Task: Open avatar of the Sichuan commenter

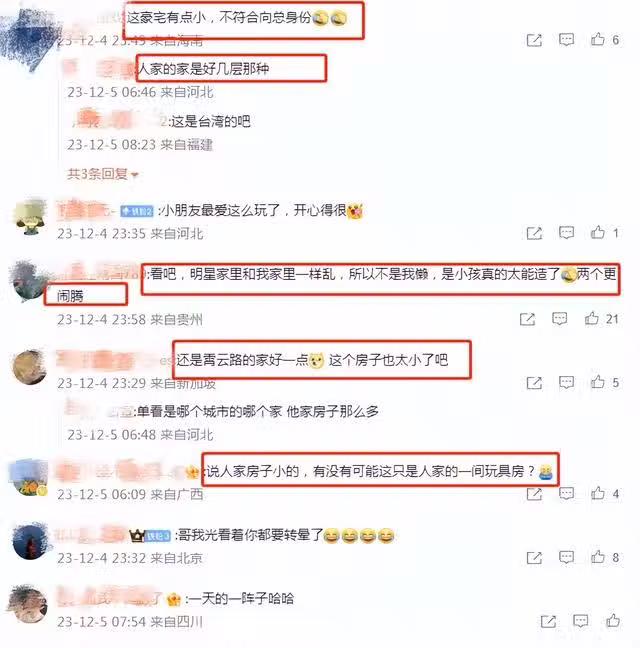Action: click(27, 604)
